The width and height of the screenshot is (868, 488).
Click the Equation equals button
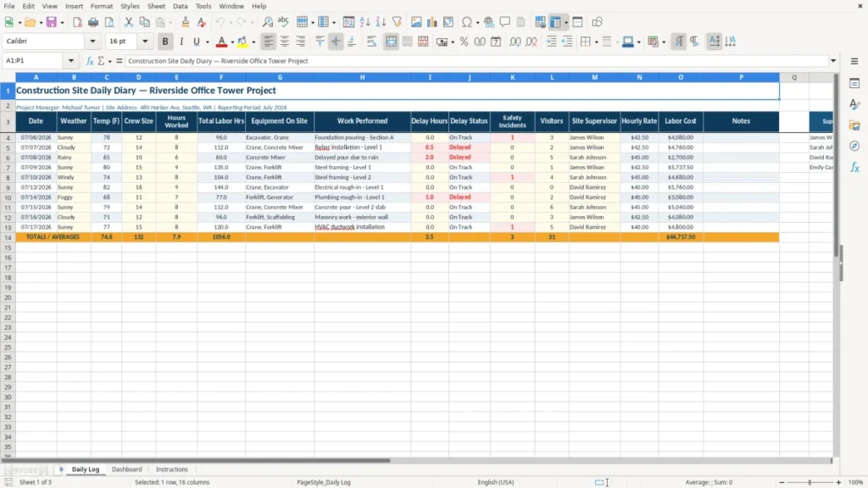pos(119,61)
